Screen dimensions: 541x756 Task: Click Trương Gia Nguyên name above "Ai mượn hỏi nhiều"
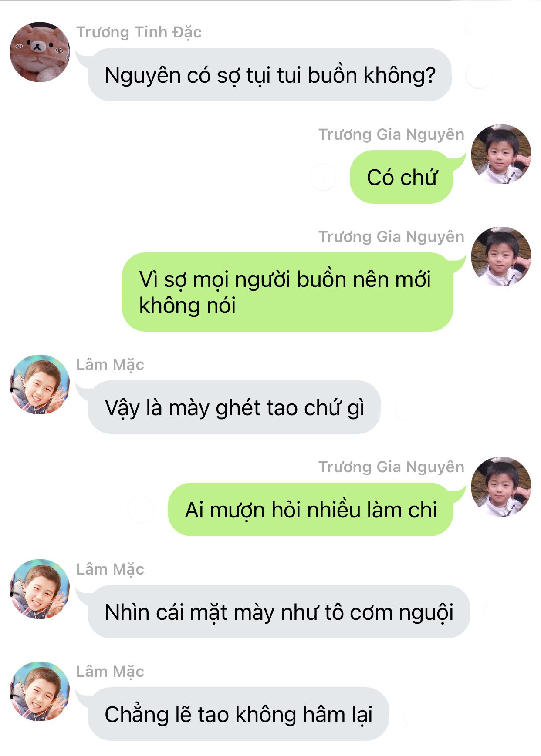(391, 467)
